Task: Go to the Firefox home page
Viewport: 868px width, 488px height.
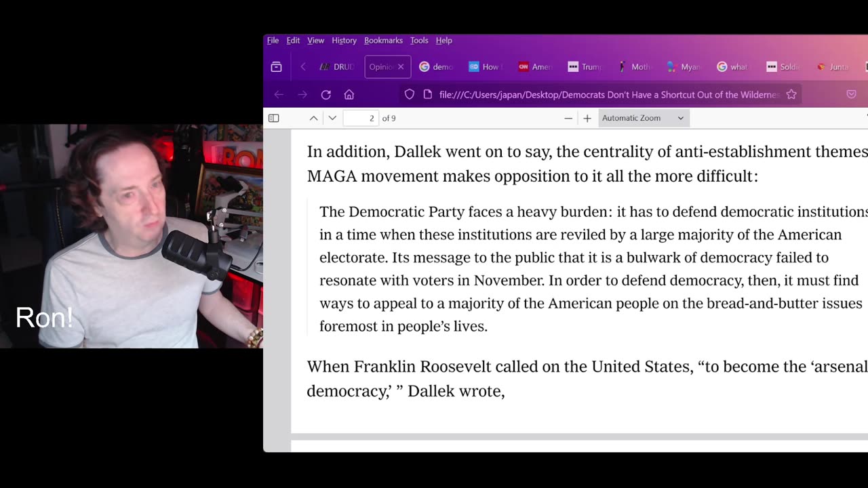Action: (349, 95)
